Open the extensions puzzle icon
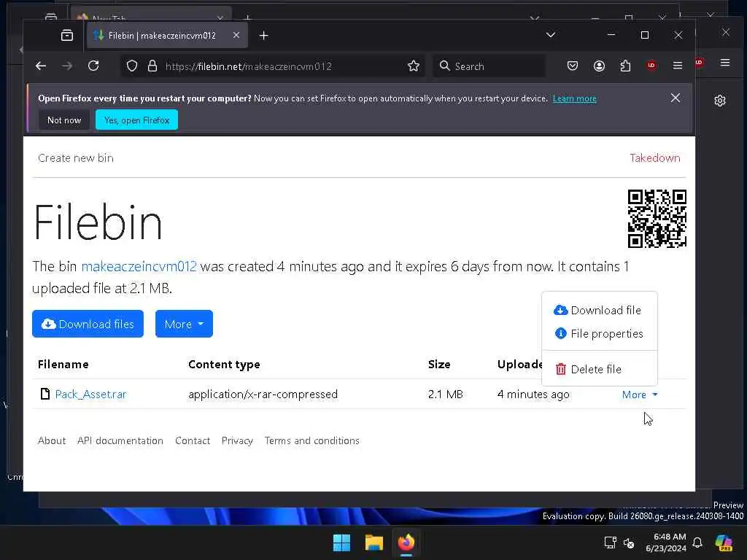Viewport: 747px width, 560px height. click(x=625, y=66)
